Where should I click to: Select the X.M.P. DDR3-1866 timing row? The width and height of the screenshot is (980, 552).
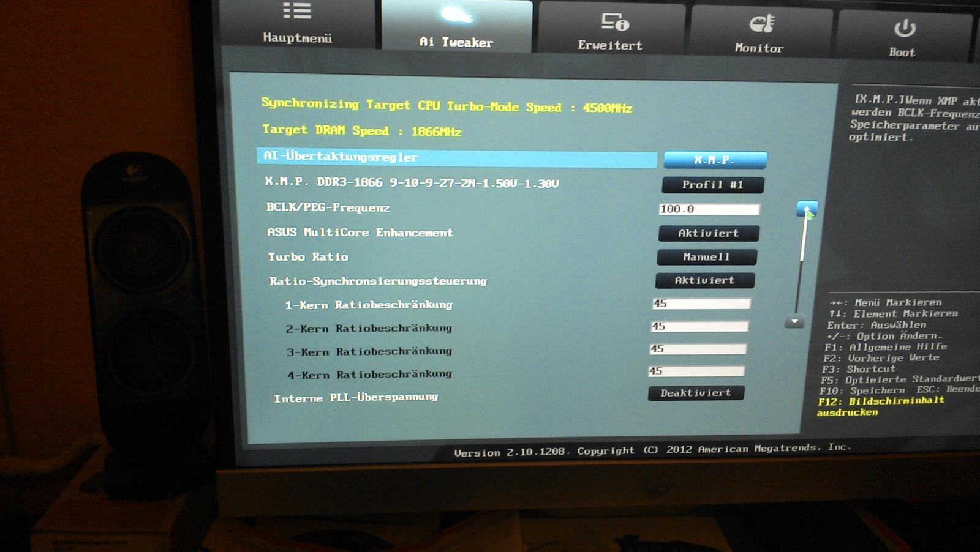[x=412, y=182]
